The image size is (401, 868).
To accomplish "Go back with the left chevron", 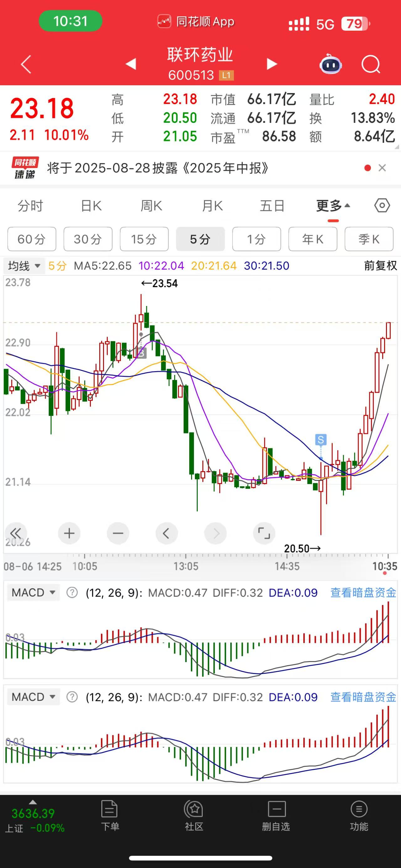I will [x=26, y=64].
